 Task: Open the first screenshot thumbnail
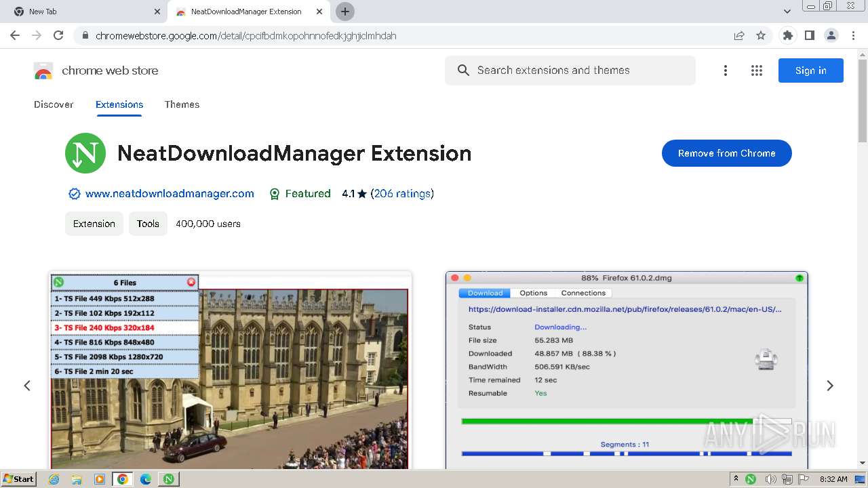point(231,370)
